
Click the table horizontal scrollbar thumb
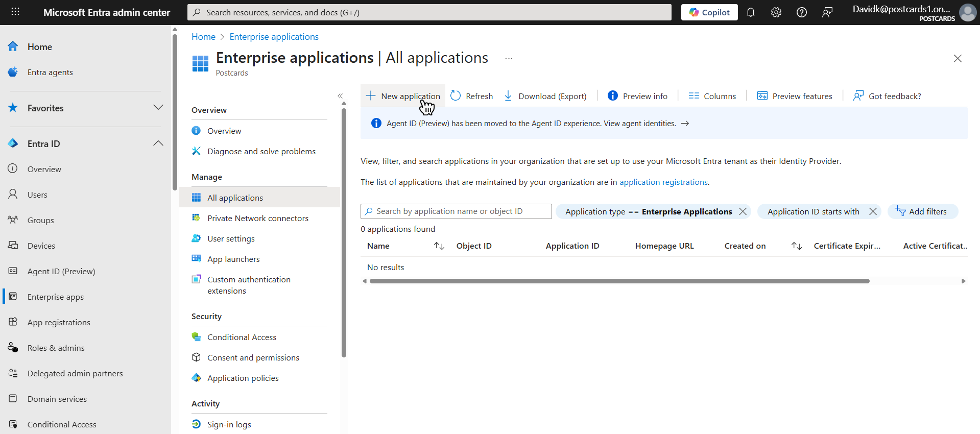[x=619, y=281]
